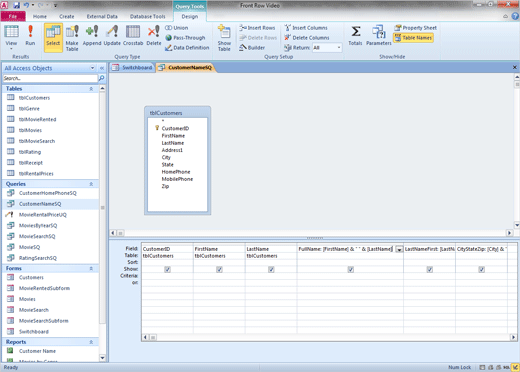
Task: Switch to the Switchboard document tab
Action: pyautogui.click(x=133, y=68)
